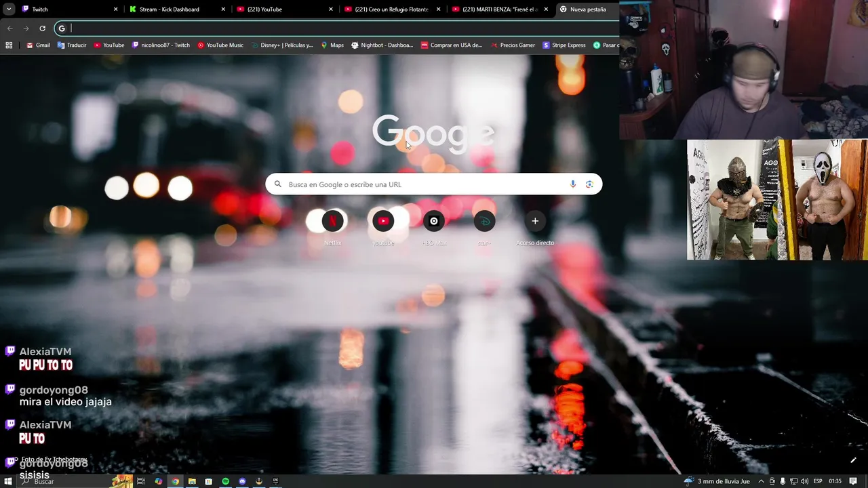Select the Chrome taskbar icon
Screen dimensions: 868x488
(x=175, y=481)
